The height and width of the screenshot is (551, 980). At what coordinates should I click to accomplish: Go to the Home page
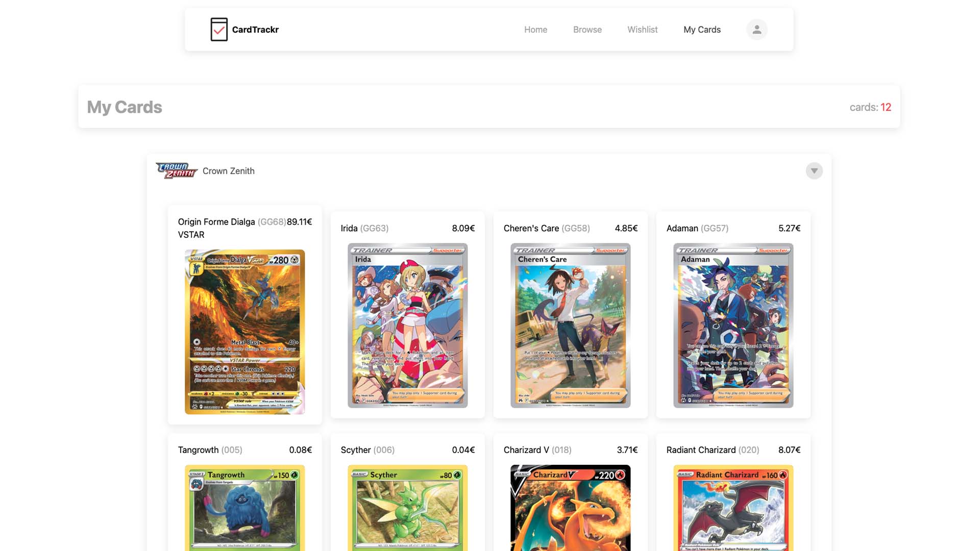(535, 30)
